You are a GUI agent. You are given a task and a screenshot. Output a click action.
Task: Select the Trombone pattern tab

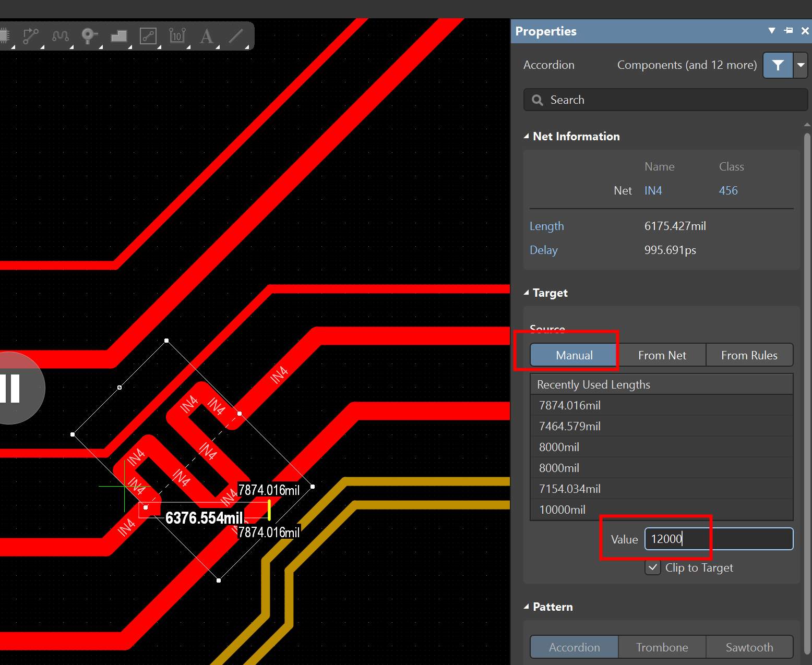pyautogui.click(x=662, y=647)
